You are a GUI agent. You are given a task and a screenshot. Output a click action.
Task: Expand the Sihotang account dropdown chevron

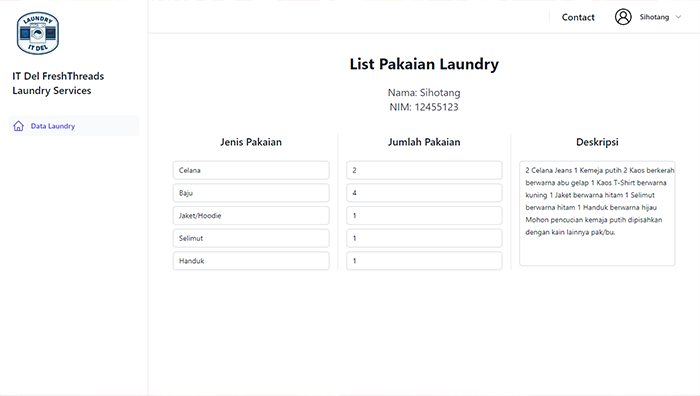coord(678,17)
